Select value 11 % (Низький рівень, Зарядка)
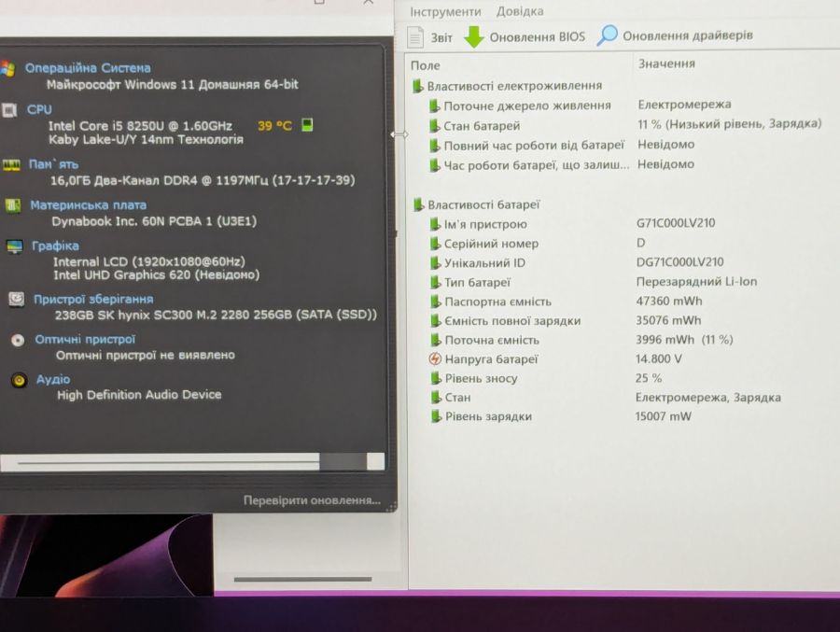 pos(729,124)
